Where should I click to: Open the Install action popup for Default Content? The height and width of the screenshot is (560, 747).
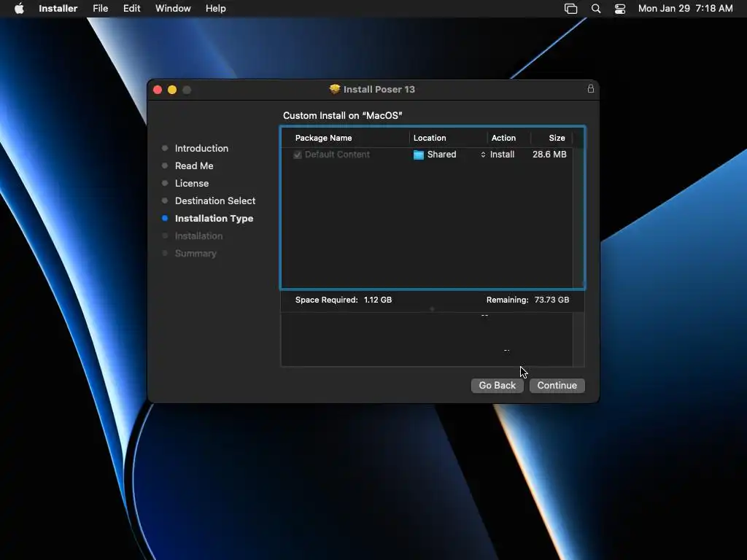tap(498, 155)
